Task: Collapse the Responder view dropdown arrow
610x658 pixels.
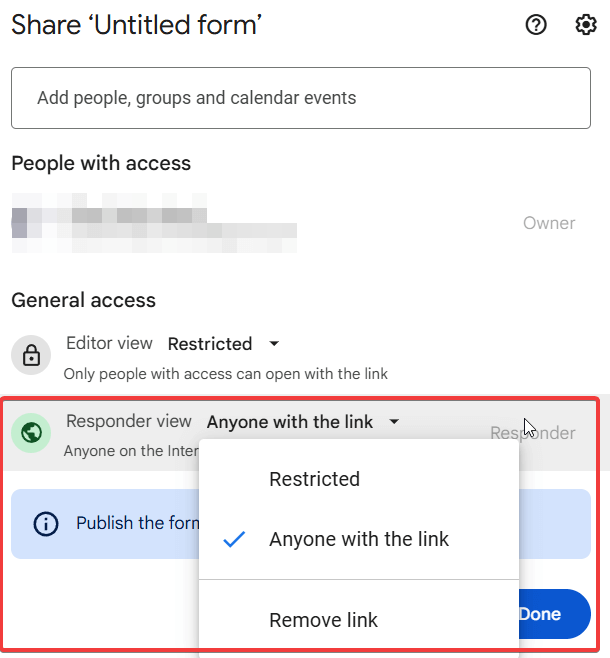Action: coord(394,422)
